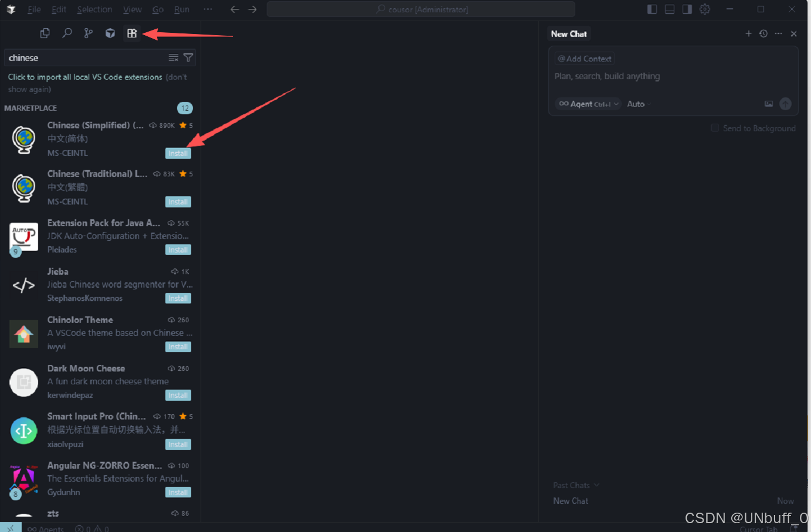The height and width of the screenshot is (532, 811).
Task: Install Dark Moon Cheese theme
Action: click(178, 395)
